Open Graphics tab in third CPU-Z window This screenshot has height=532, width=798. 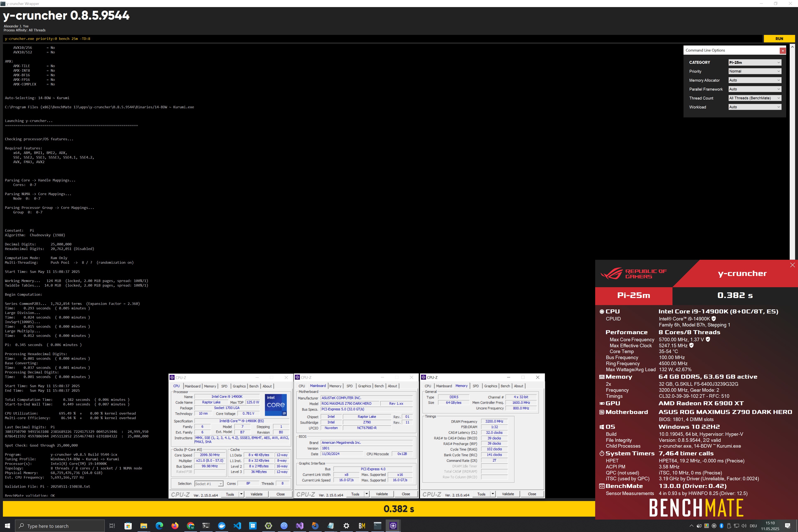coord(491,386)
